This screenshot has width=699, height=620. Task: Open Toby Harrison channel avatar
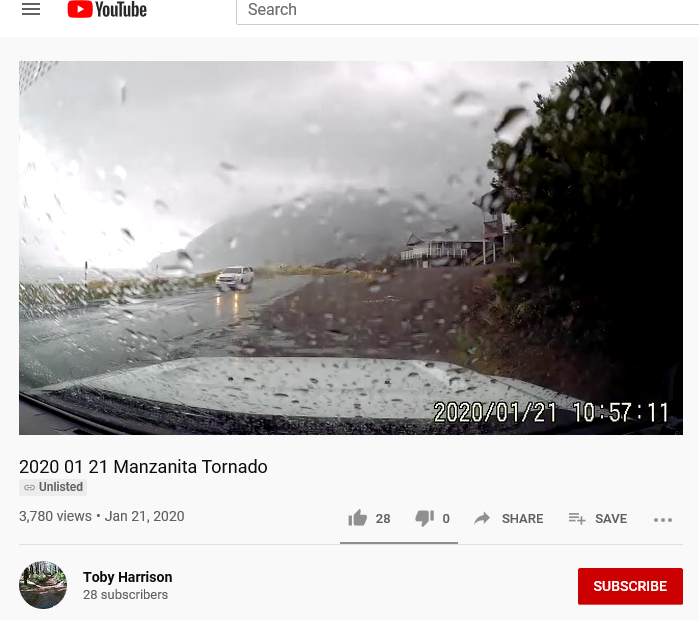coord(43,585)
